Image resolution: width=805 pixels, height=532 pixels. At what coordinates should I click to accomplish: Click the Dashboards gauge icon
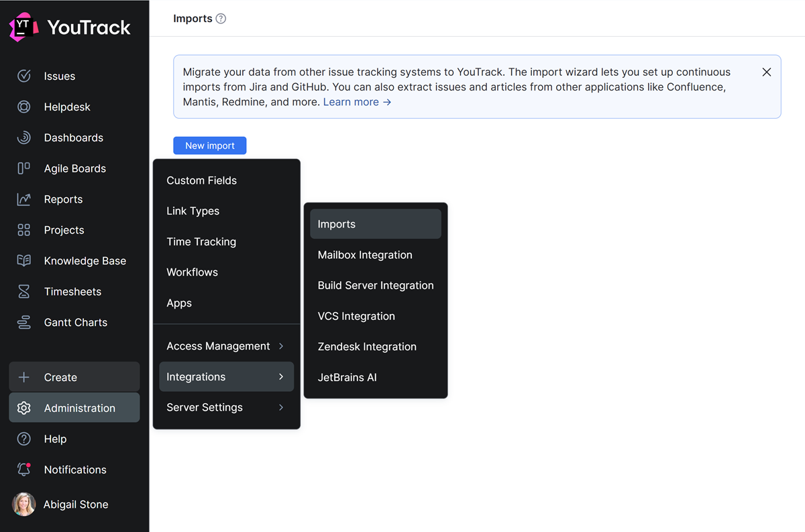[24, 138]
